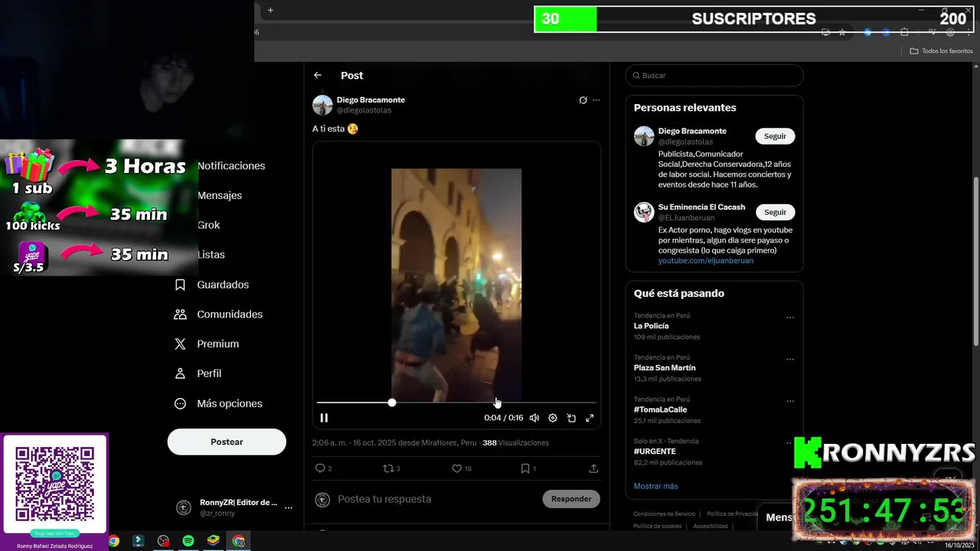
Task: Open the Todos los favoritos bookmarks folder
Action: click(x=942, y=51)
